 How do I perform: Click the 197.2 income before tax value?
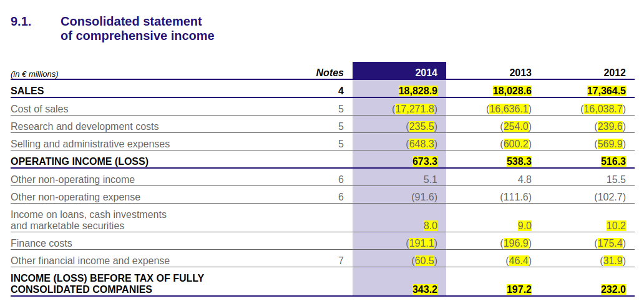pos(519,290)
